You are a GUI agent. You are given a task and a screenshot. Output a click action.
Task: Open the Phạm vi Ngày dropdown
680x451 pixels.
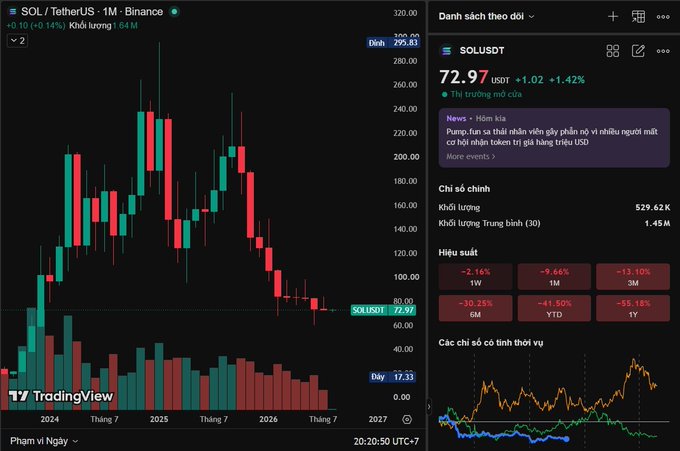click(44, 441)
